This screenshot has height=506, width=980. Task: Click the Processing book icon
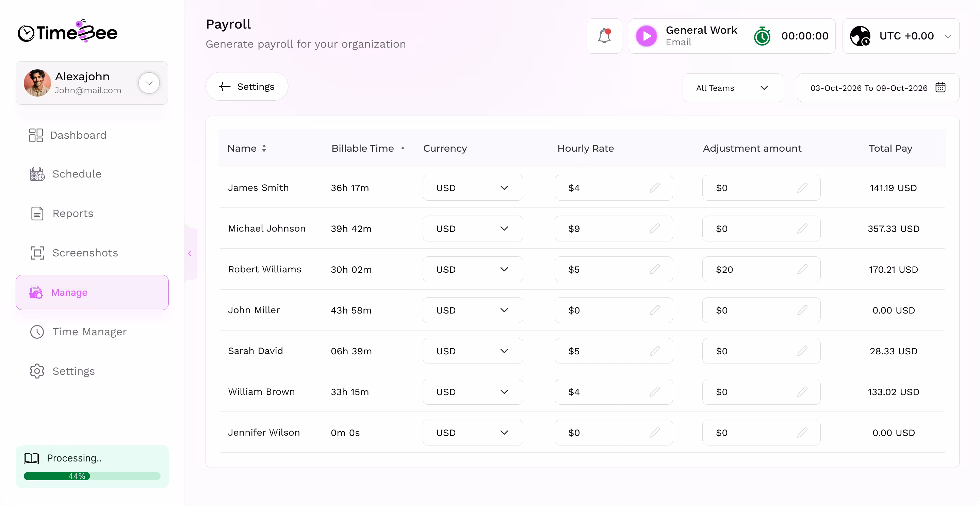[31, 458]
